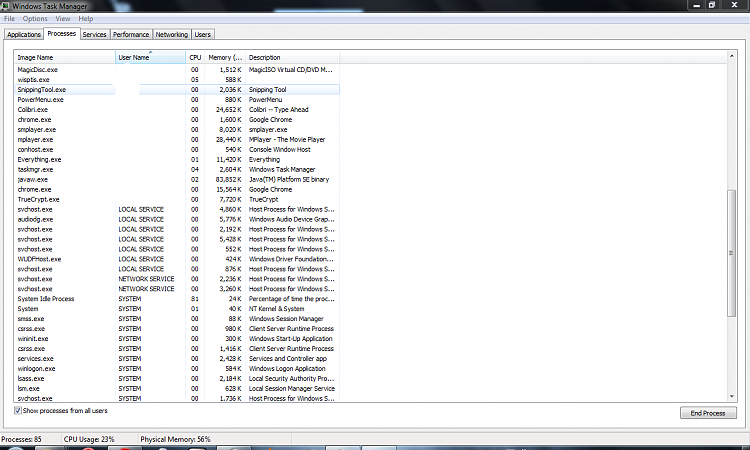Sort by Description column header
Image resolution: width=750 pixels, height=450 pixels.
tap(293, 57)
